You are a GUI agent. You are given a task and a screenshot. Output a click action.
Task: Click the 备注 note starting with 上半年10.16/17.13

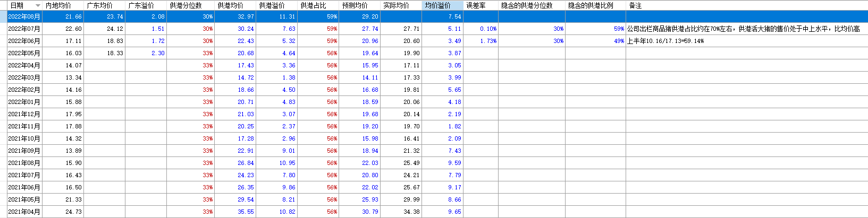point(665,41)
